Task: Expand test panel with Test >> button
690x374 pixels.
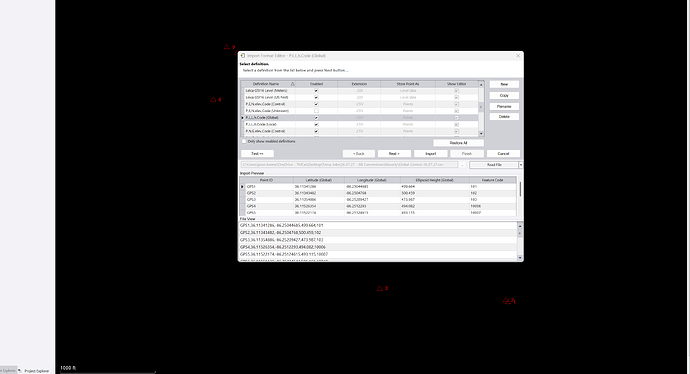Action: point(257,154)
